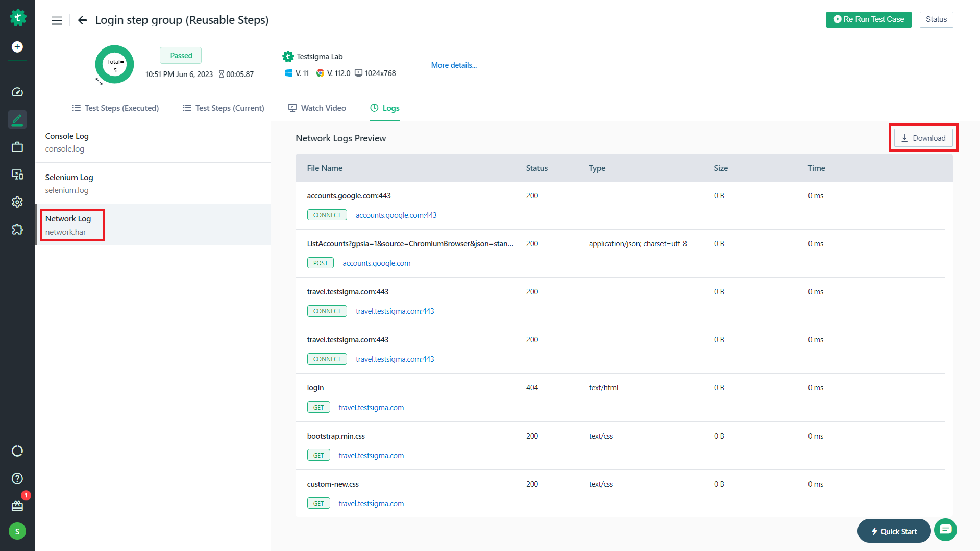
Task: Click bootstrap.min.css file name
Action: pos(336,436)
